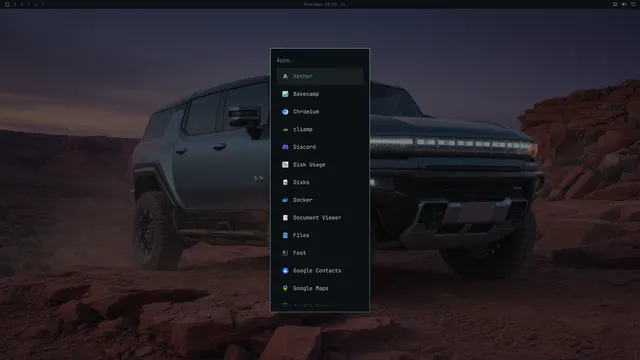Launch the Foot terminal label
Viewport: 640px width, 360px height.
[299, 253]
